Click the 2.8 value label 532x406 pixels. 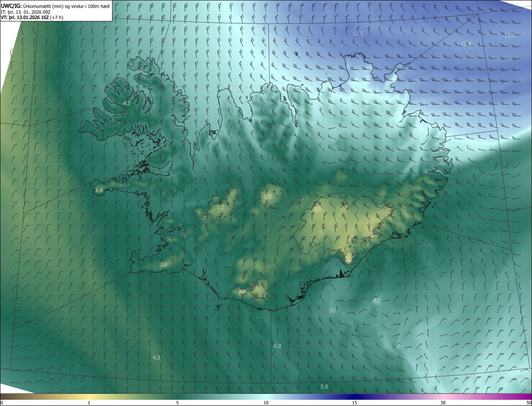268,196
